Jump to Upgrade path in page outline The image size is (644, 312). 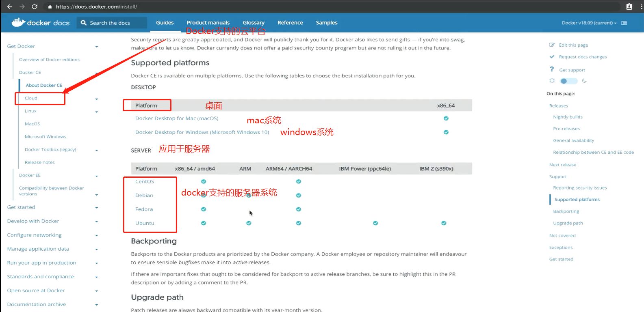coord(568,223)
